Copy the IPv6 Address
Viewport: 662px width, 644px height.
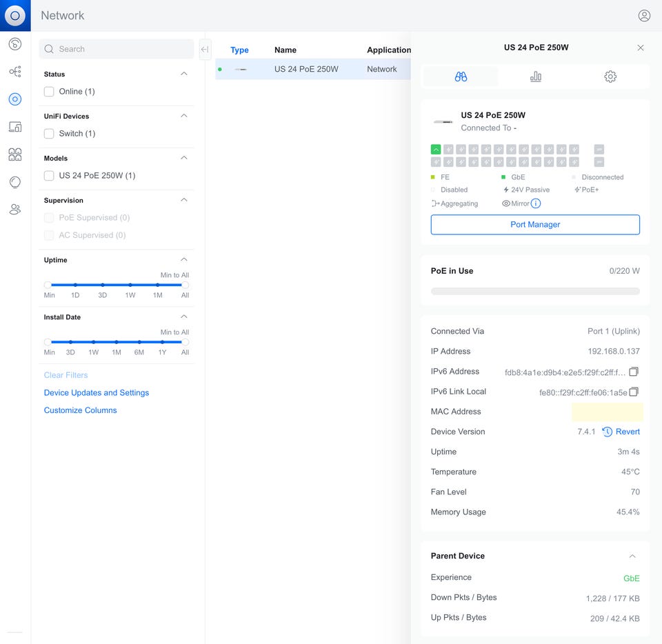coord(633,372)
